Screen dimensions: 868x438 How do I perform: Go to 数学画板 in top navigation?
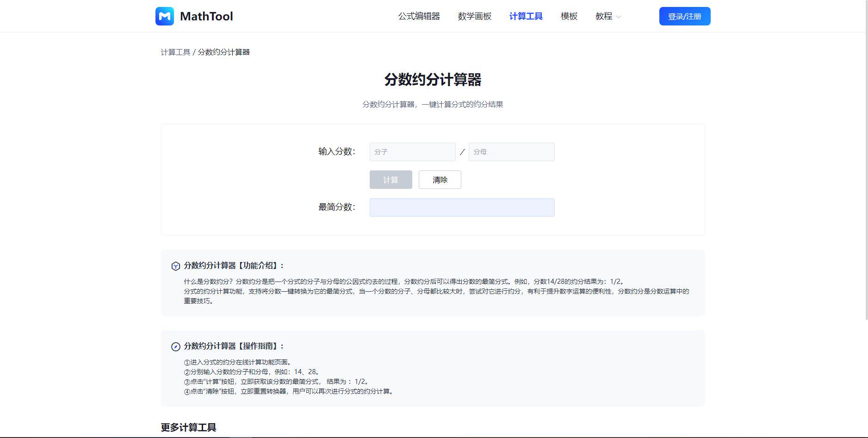[474, 16]
